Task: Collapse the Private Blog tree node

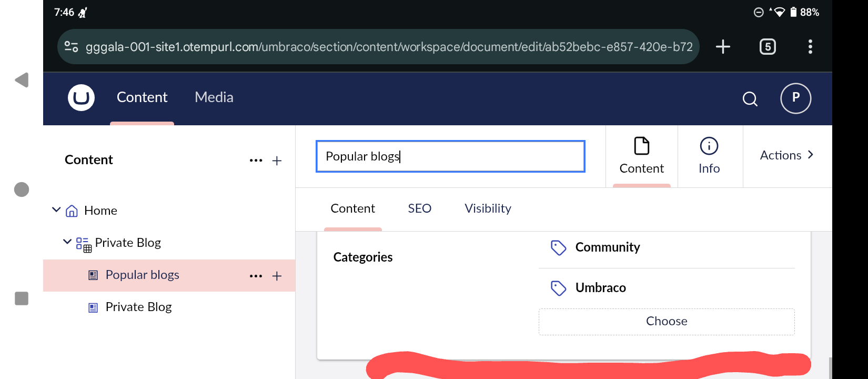Action: click(x=67, y=242)
